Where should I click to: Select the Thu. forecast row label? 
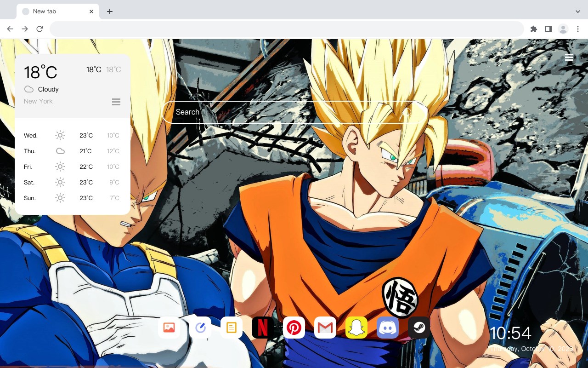pyautogui.click(x=30, y=151)
